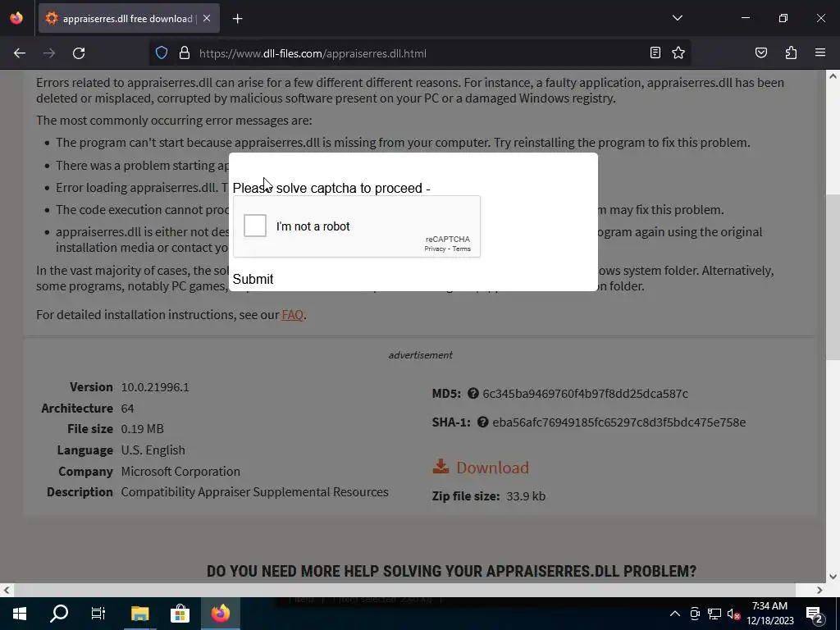840x630 pixels.
Task: Open Firefox application menu
Action: click(x=819, y=53)
